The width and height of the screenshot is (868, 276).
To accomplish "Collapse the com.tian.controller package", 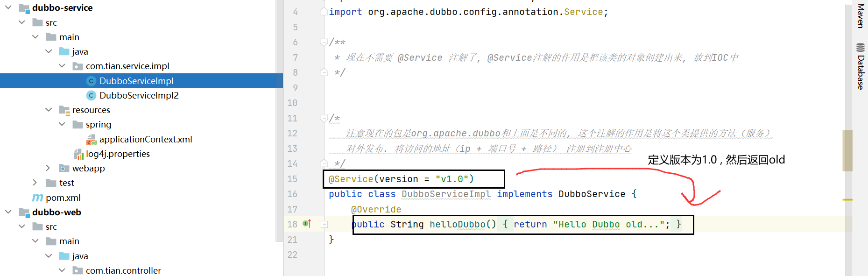I will 62,270.
